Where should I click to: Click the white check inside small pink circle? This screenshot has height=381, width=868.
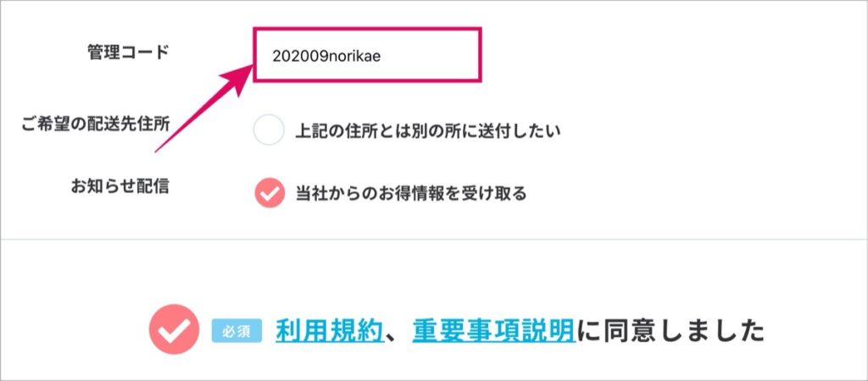[270, 194]
